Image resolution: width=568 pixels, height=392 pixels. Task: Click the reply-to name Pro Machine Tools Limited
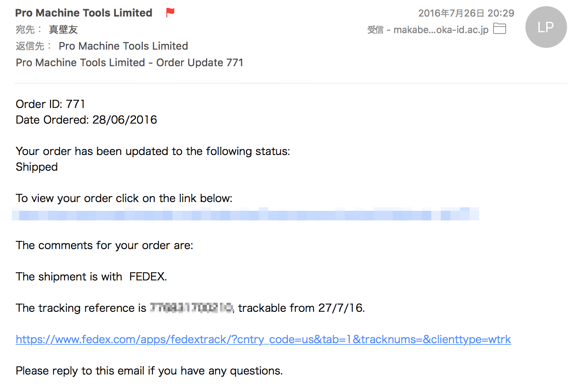click(123, 46)
